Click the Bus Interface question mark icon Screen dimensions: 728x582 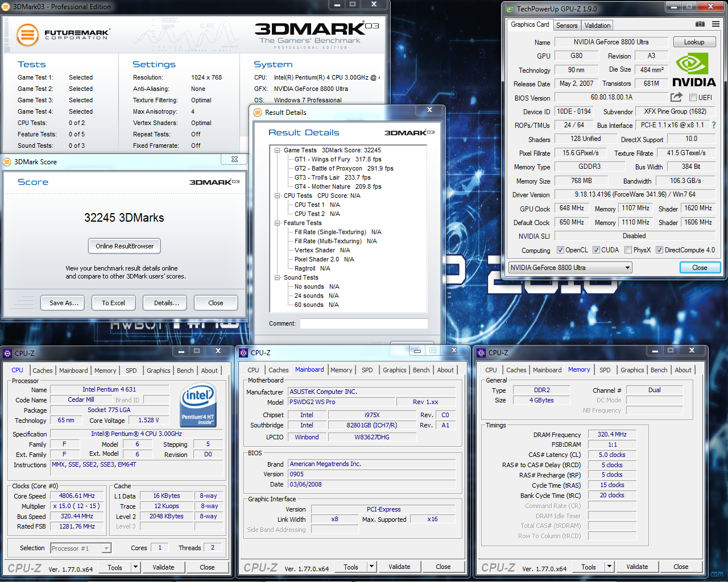(x=714, y=125)
